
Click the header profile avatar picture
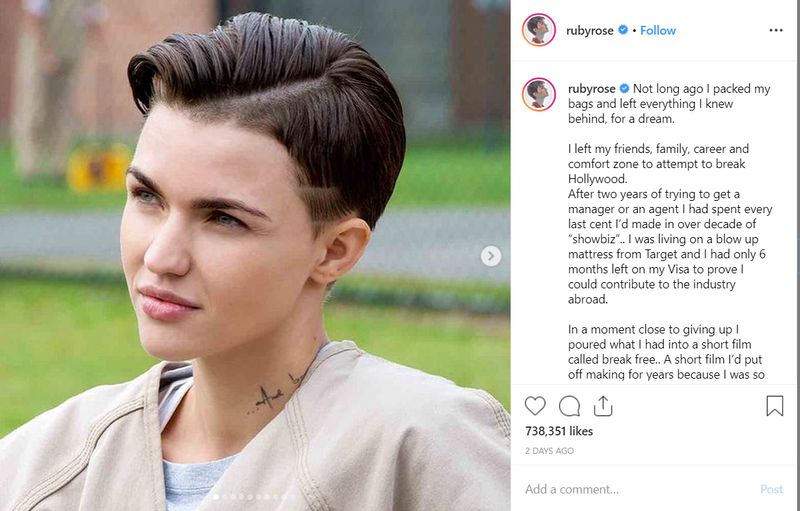click(539, 30)
